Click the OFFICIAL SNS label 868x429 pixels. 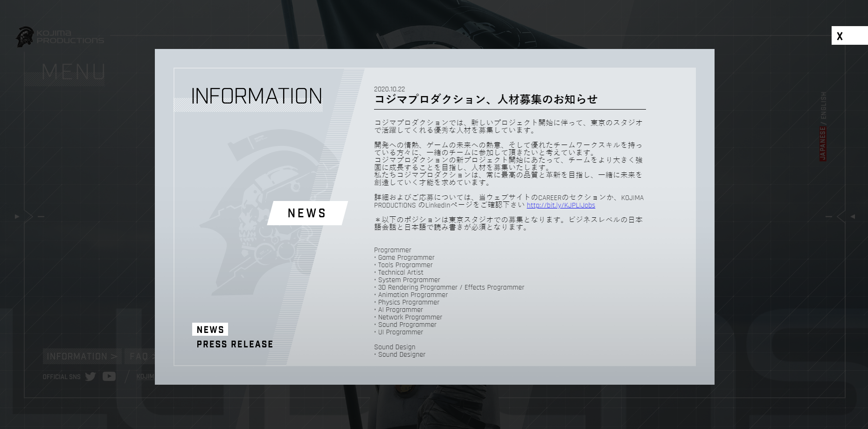coord(62,377)
